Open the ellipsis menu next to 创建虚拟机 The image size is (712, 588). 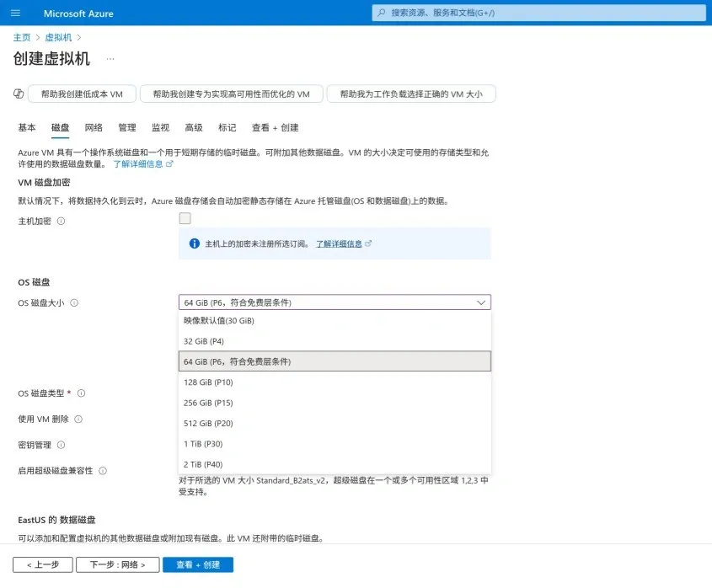(110, 59)
